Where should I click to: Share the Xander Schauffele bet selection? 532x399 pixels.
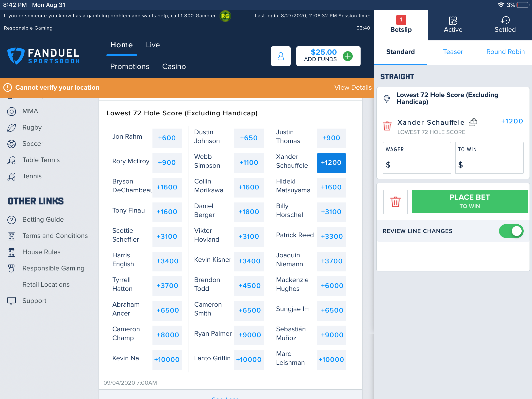tap(473, 122)
